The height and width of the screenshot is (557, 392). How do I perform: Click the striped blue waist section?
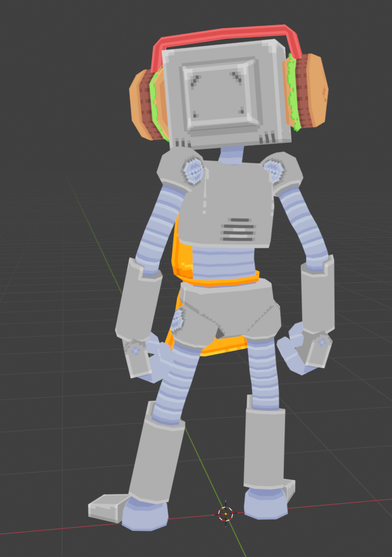coord(222,263)
